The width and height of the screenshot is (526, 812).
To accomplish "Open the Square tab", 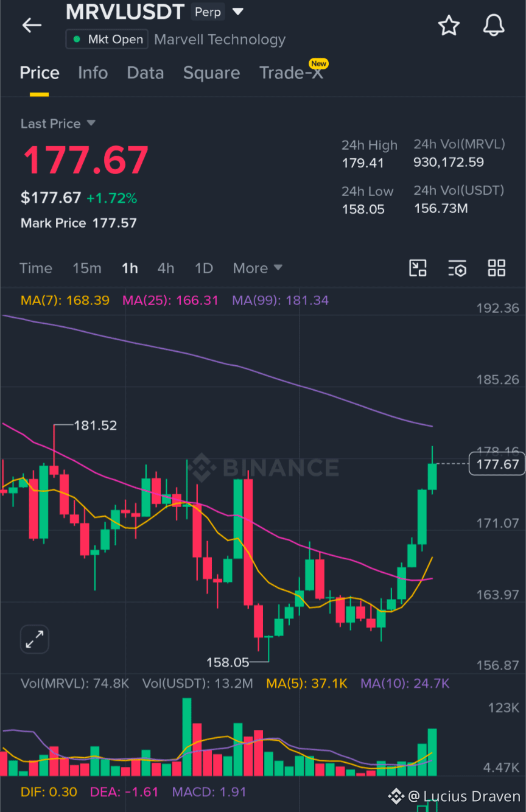I will [x=211, y=73].
